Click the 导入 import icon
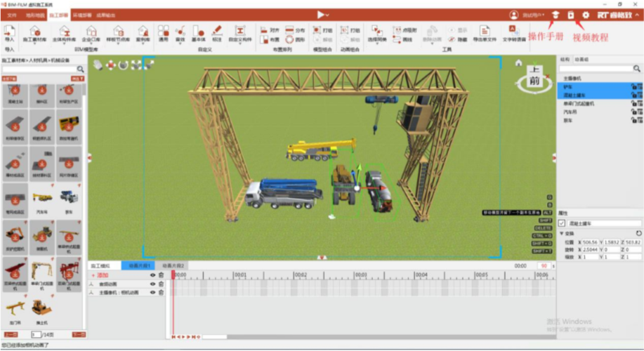 coord(9,31)
